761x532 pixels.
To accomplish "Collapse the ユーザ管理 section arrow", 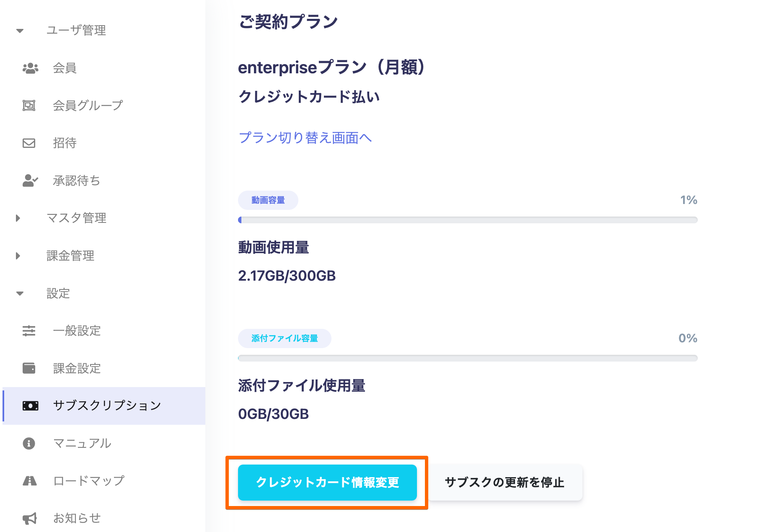I will tap(20, 31).
